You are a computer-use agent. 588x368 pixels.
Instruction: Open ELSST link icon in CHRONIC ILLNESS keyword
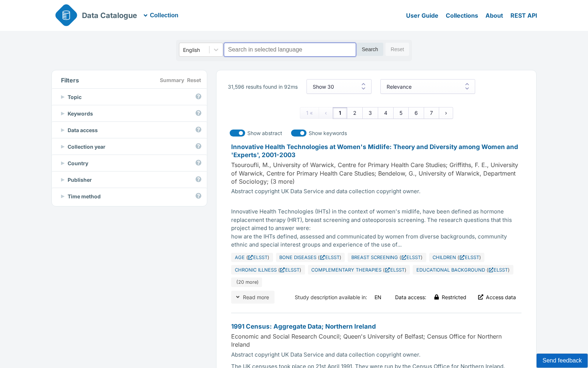[x=282, y=270]
